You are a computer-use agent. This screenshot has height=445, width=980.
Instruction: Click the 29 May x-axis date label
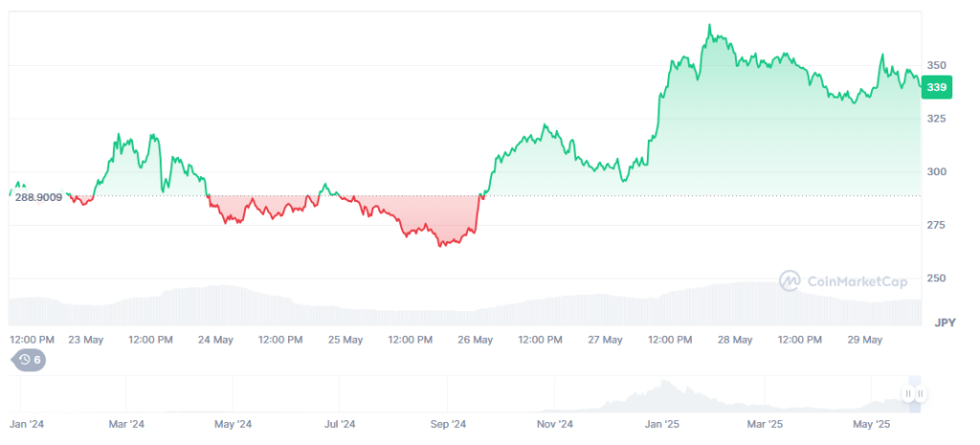pyautogui.click(x=865, y=340)
